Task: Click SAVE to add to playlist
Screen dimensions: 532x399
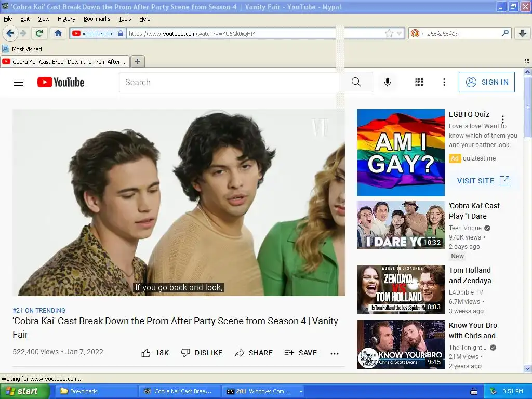Action: point(301,353)
